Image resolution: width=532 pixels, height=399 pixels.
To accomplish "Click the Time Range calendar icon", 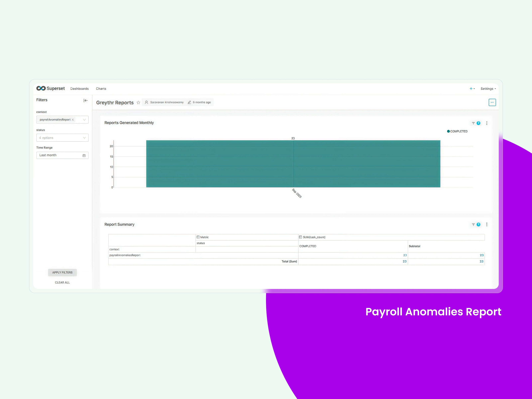I will click(84, 156).
